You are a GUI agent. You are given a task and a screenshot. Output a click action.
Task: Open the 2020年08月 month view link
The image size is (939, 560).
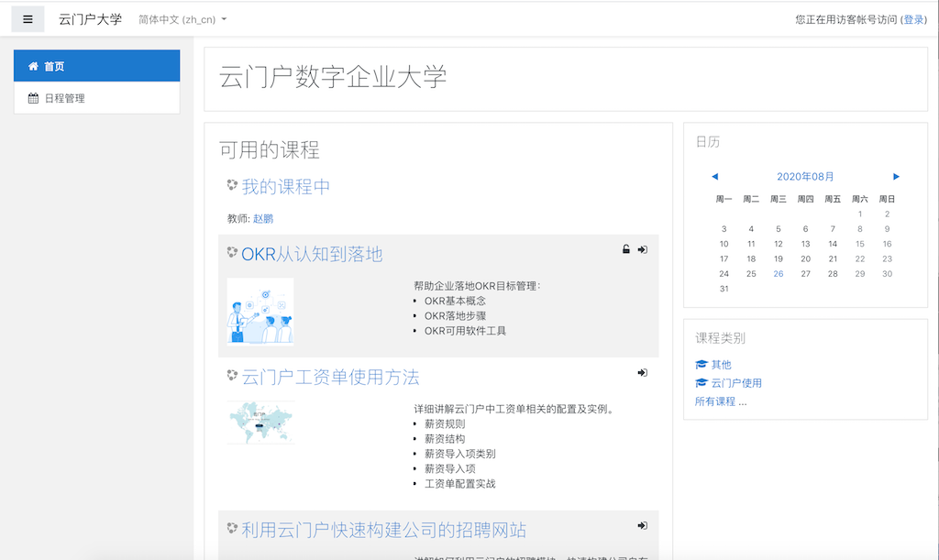pos(805,177)
